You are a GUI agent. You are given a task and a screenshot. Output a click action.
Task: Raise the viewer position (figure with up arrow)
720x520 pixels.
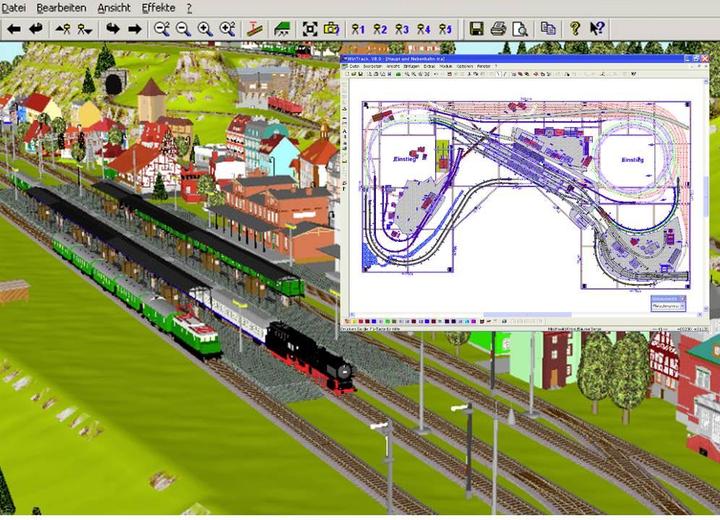tap(63, 29)
